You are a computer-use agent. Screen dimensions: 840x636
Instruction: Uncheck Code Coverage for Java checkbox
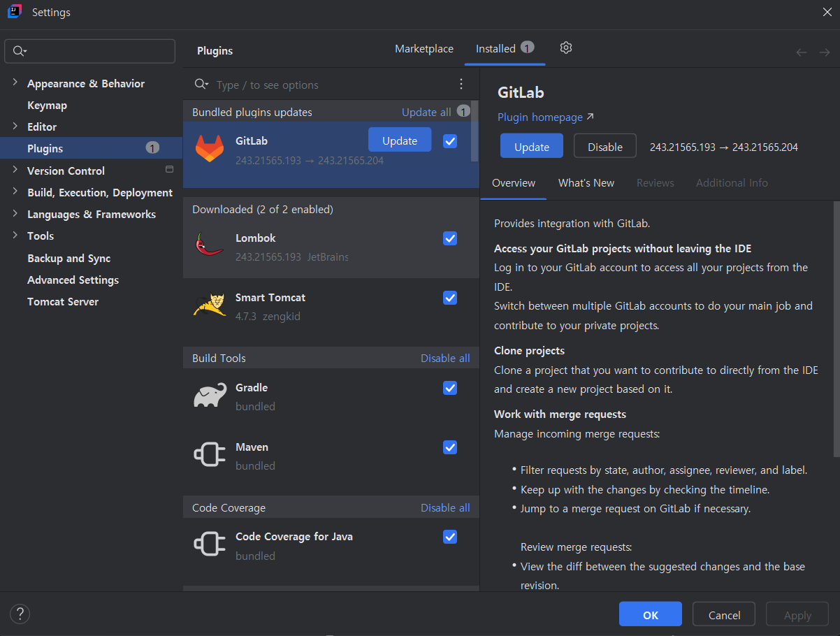(x=450, y=537)
